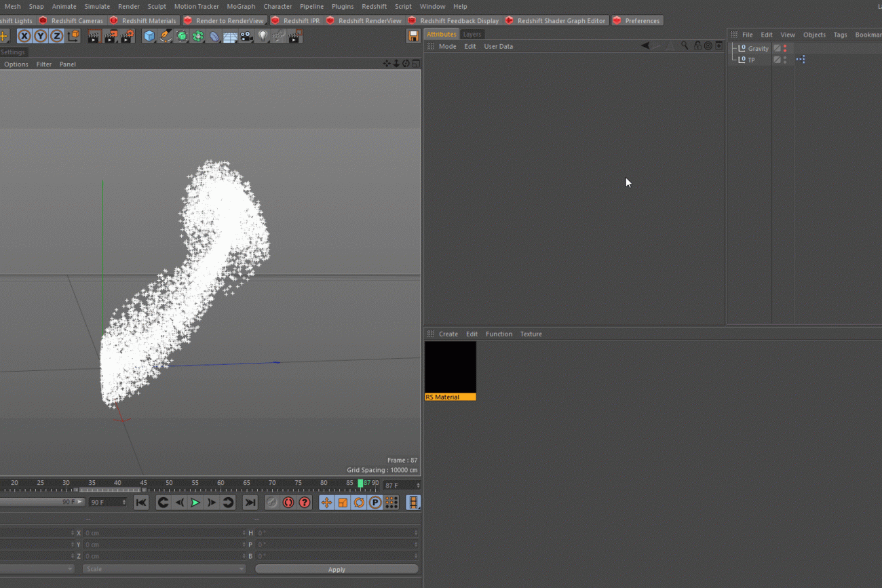Switch to the Layers tab
Viewport: 882px width, 588px height.
472,34
